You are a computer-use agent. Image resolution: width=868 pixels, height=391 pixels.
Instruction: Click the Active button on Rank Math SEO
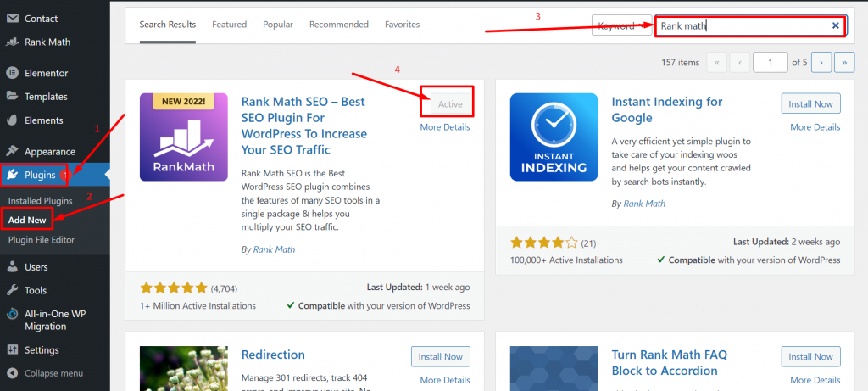(x=450, y=103)
